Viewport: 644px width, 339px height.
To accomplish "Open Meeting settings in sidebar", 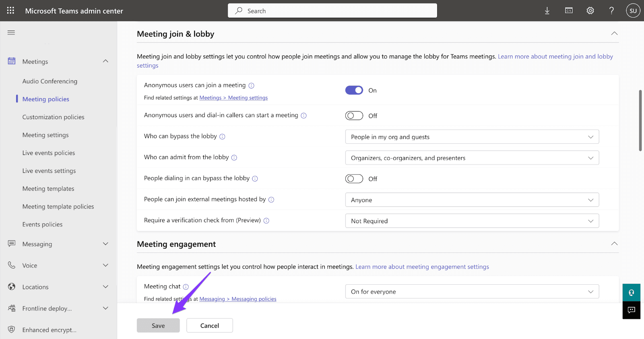I will pyautogui.click(x=45, y=135).
